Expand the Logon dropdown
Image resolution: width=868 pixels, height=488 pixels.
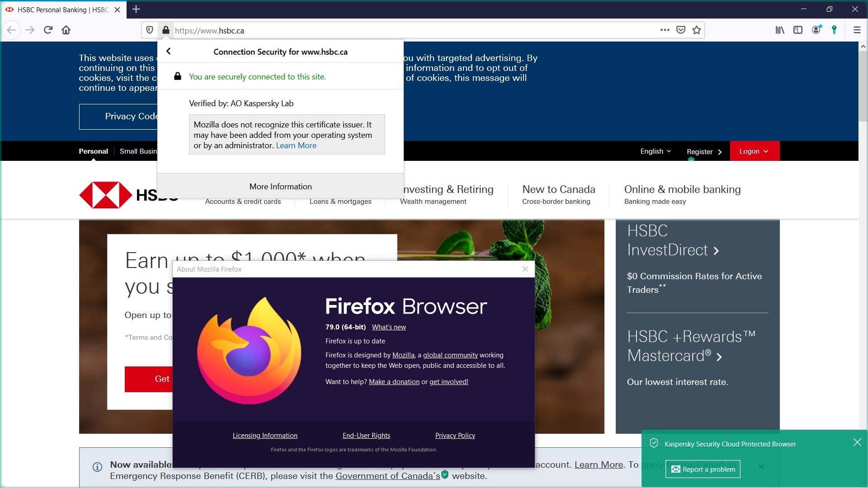pyautogui.click(x=754, y=151)
